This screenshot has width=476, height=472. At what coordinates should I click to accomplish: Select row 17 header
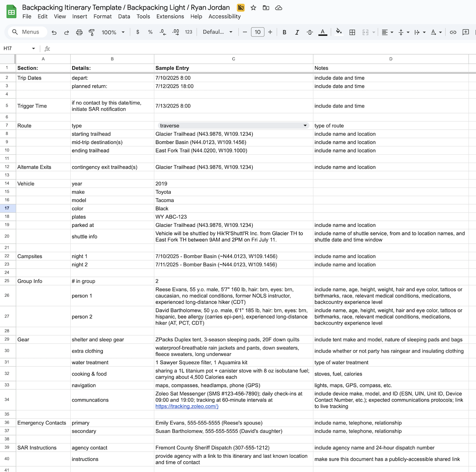point(7,208)
